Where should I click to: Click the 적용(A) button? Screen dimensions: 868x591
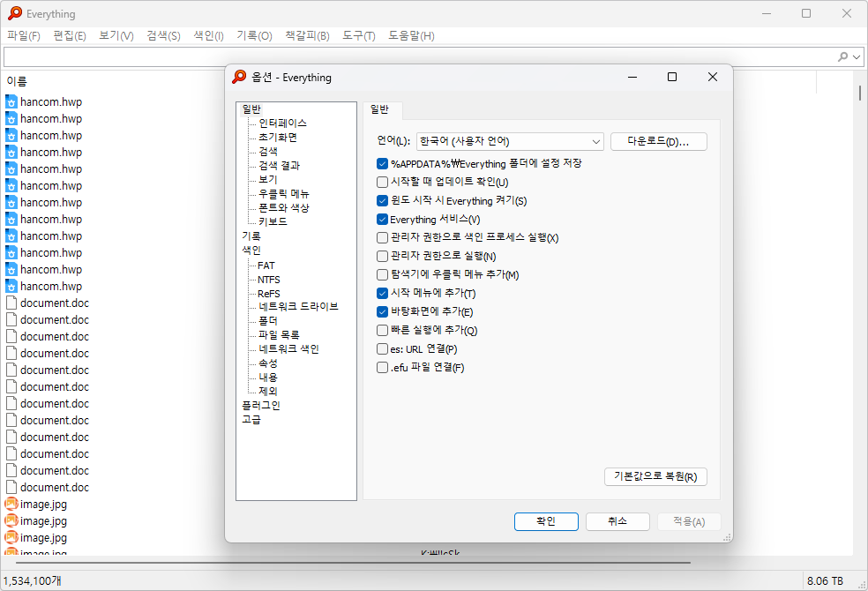689,521
